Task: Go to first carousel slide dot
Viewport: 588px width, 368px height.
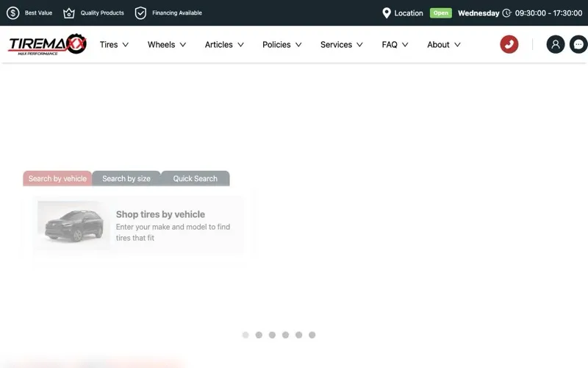Action: pyautogui.click(x=245, y=335)
